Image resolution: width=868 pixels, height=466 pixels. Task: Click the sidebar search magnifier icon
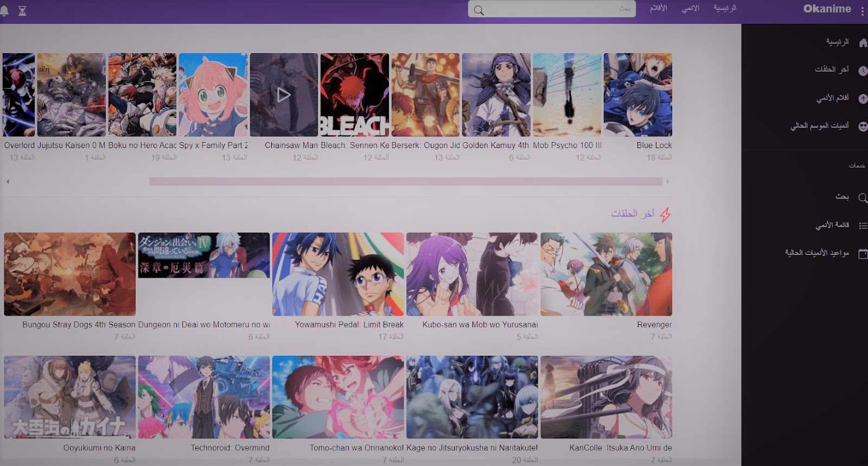click(863, 198)
